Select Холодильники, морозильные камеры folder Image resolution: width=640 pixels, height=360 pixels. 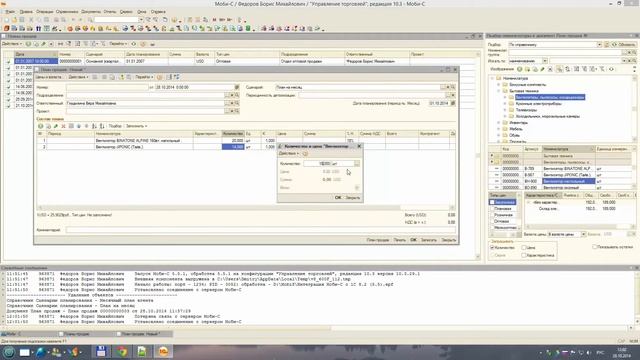pos(547,116)
